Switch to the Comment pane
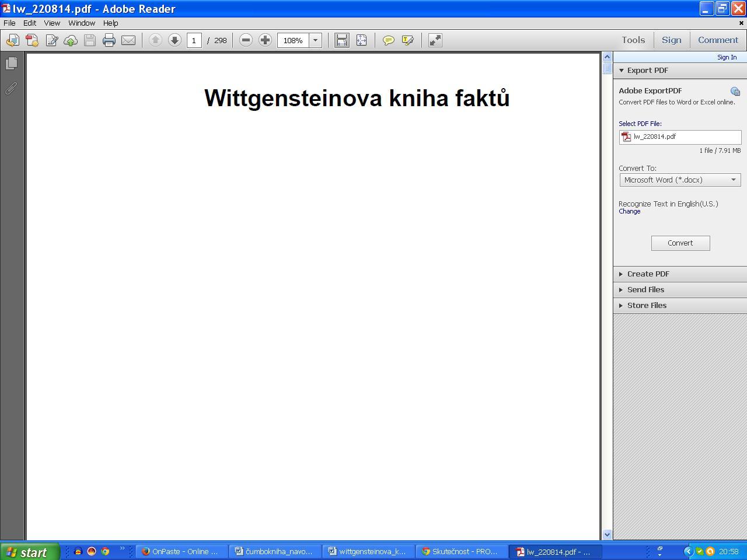 (x=718, y=40)
